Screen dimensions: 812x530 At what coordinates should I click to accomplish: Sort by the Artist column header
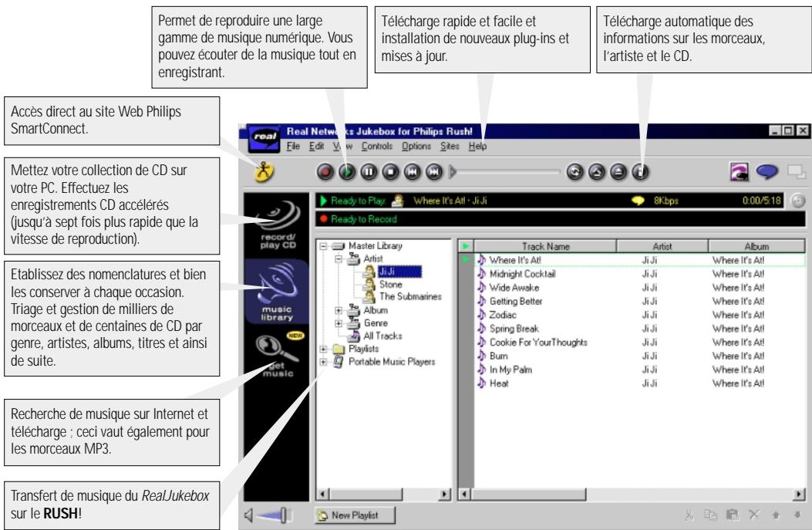click(x=662, y=247)
